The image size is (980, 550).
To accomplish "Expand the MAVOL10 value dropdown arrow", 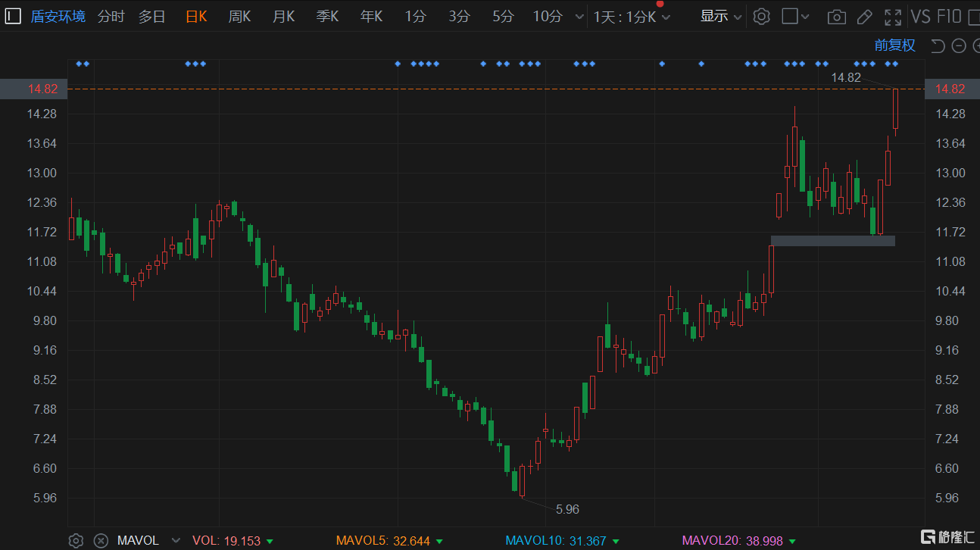I will (x=616, y=541).
